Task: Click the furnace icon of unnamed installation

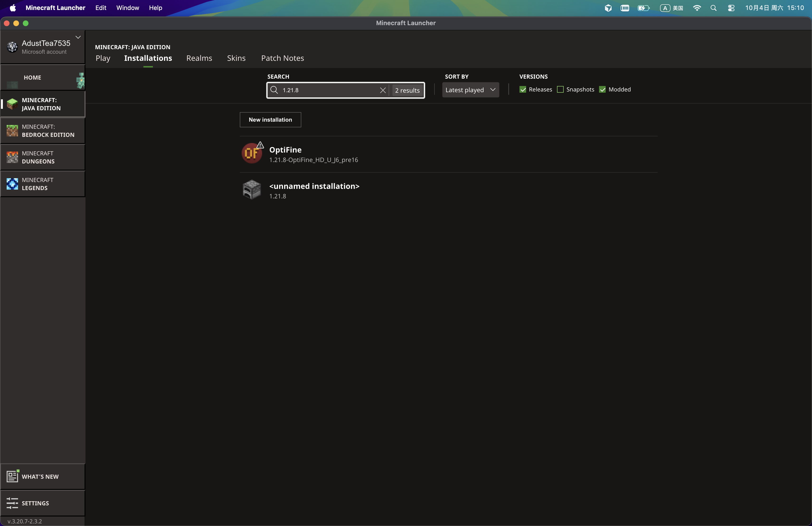Action: coord(252,190)
